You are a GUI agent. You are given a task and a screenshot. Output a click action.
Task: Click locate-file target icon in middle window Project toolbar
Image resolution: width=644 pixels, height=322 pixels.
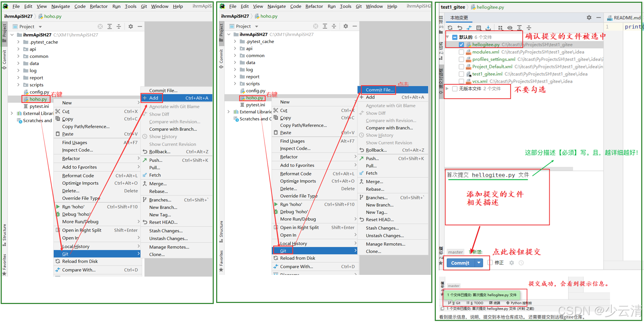pyautogui.click(x=316, y=26)
